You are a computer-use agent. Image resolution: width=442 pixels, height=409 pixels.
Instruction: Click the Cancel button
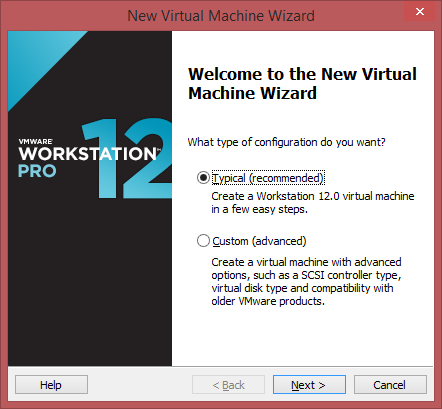click(x=390, y=385)
